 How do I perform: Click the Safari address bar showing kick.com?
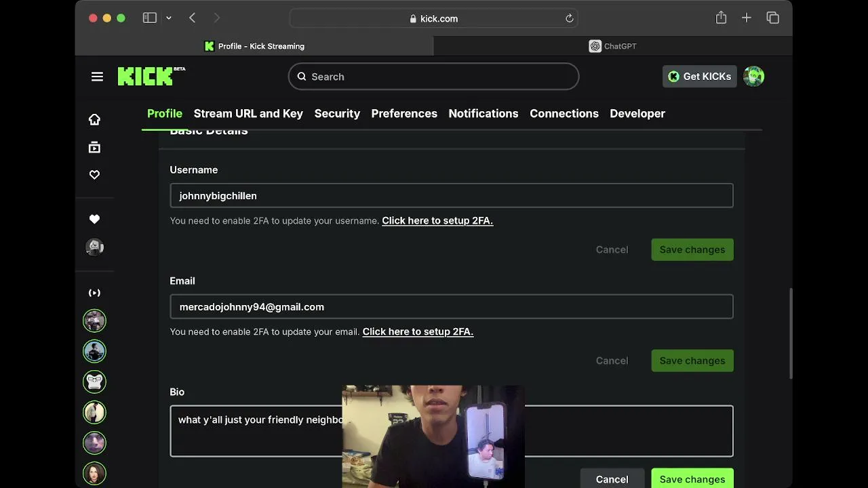[434, 18]
